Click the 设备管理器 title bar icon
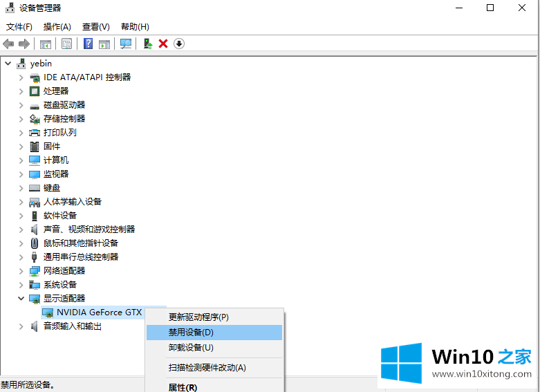The image size is (540, 392). coord(10,8)
